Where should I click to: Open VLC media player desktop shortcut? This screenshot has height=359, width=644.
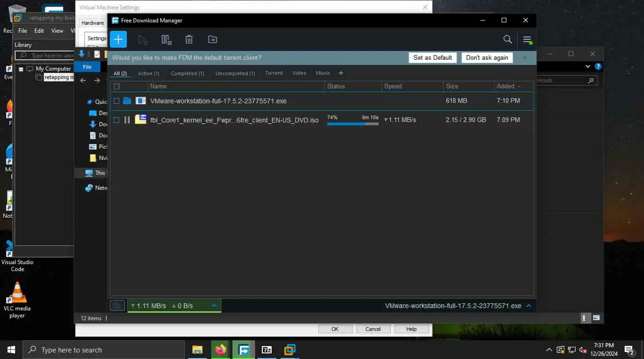[x=17, y=300]
